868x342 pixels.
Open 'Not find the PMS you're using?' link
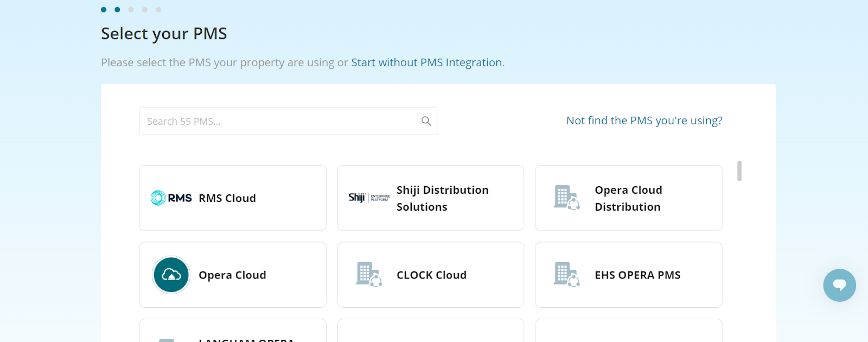[644, 121]
